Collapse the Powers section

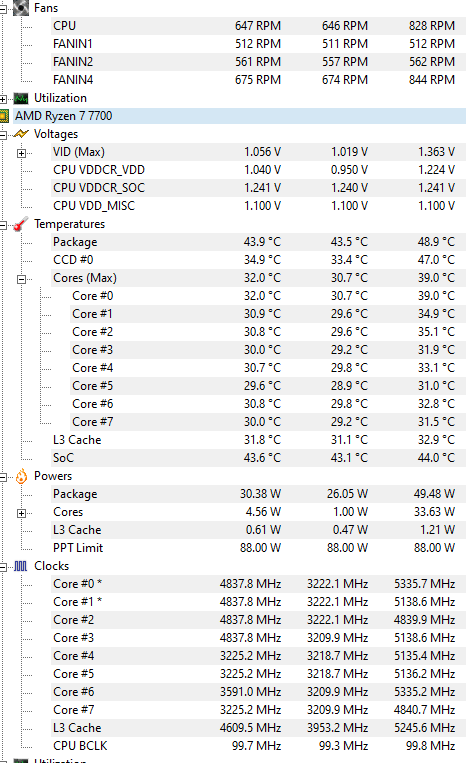pos(3,477)
